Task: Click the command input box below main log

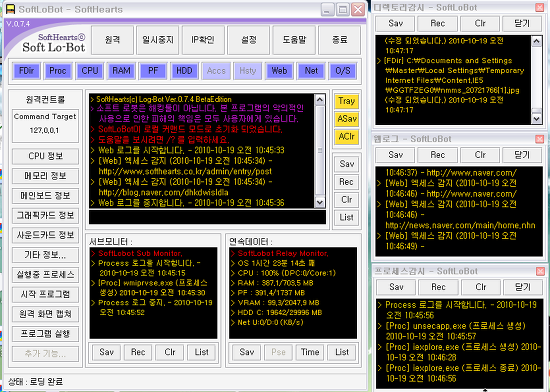Action: tap(207, 217)
